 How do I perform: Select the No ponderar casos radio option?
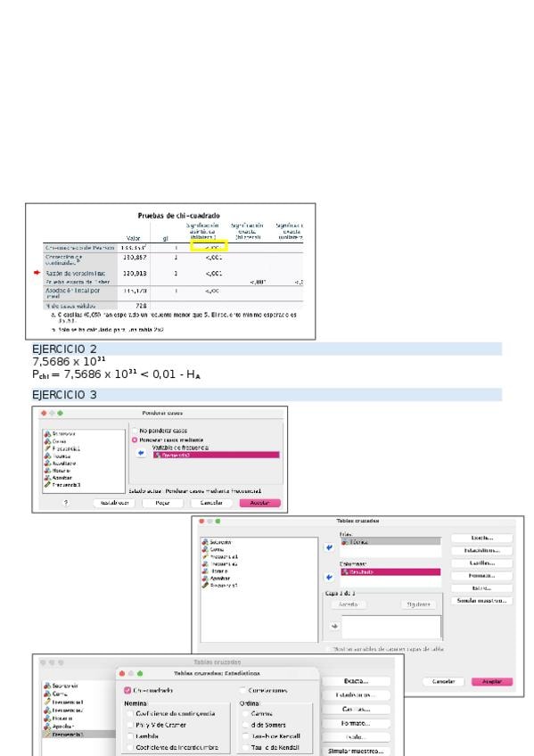point(135,430)
